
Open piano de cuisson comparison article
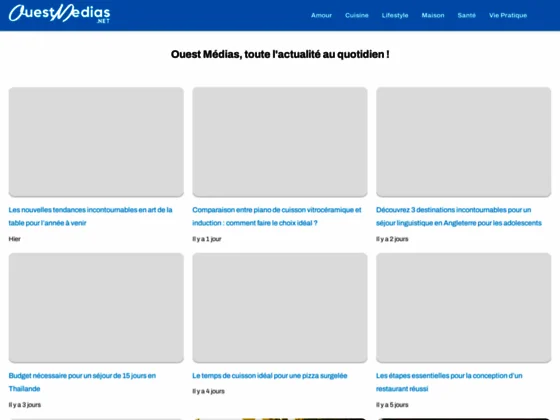[277, 216]
